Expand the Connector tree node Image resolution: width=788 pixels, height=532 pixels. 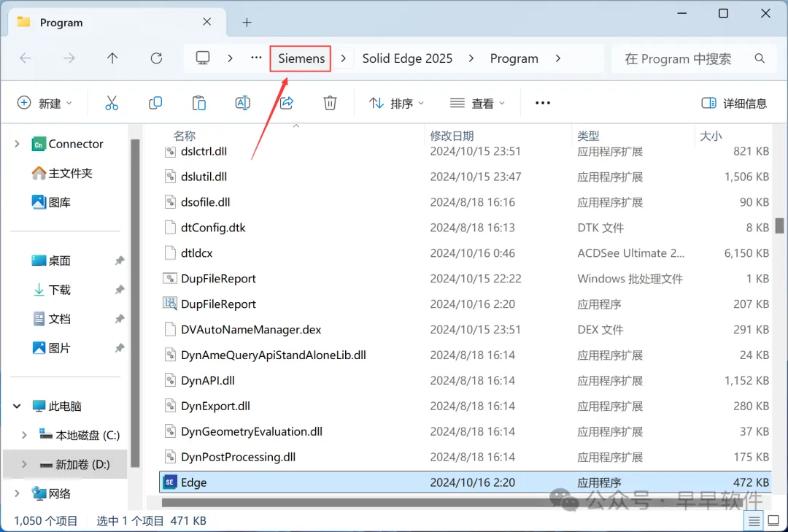click(17, 144)
